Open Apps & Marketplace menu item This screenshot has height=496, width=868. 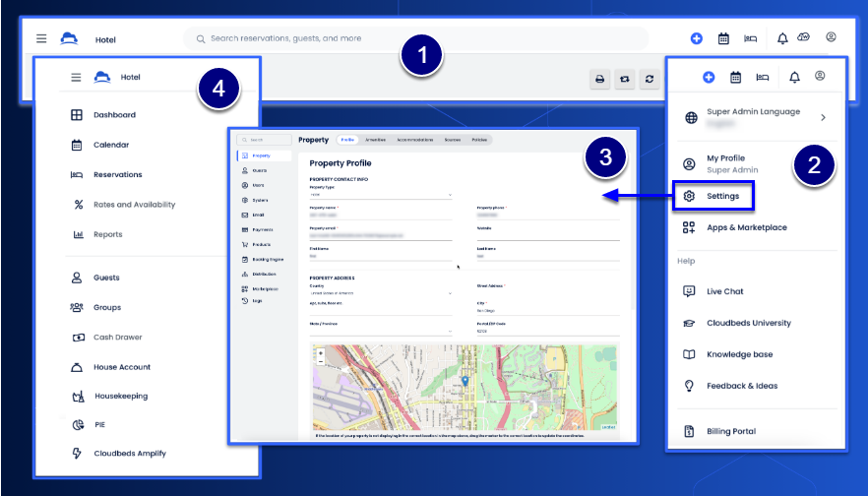click(746, 227)
